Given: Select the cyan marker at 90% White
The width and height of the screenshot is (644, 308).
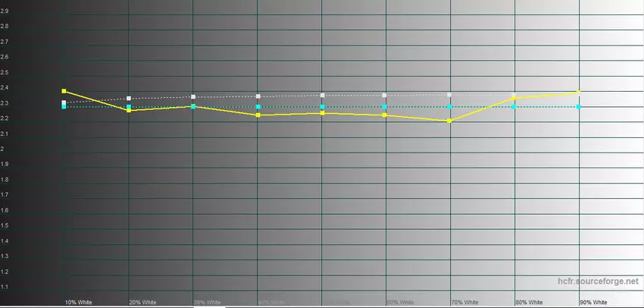Looking at the screenshot, I should (x=579, y=107).
